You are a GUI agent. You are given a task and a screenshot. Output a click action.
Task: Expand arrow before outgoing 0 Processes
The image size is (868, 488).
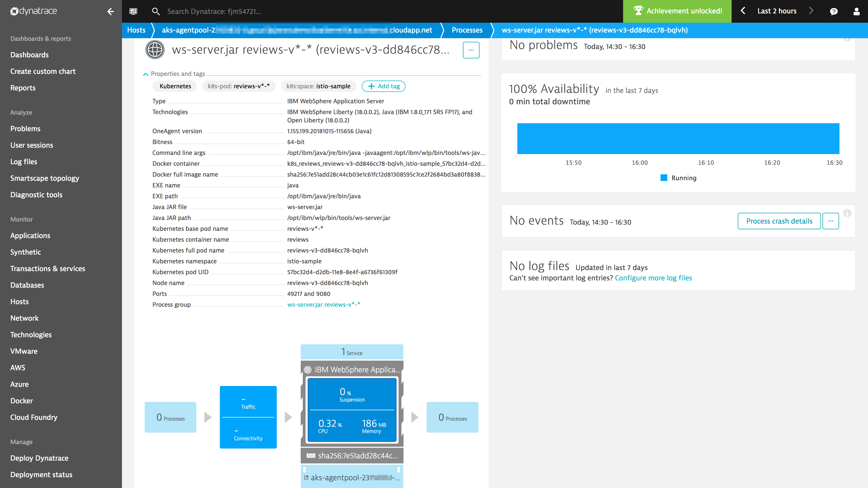415,417
